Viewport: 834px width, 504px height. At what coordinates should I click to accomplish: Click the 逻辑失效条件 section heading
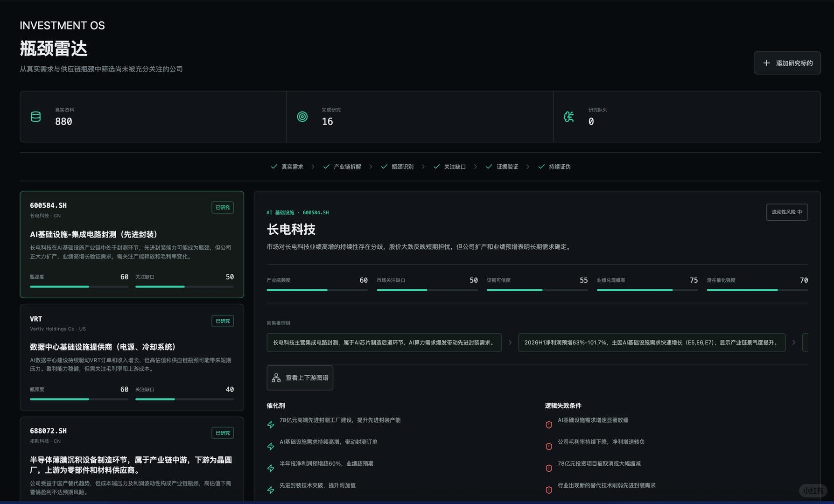coord(563,406)
